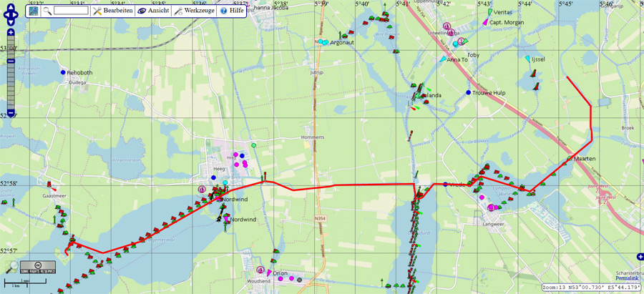644x294 pixels.
Task: Click inside the toolbar search text field
Action: [70, 11]
